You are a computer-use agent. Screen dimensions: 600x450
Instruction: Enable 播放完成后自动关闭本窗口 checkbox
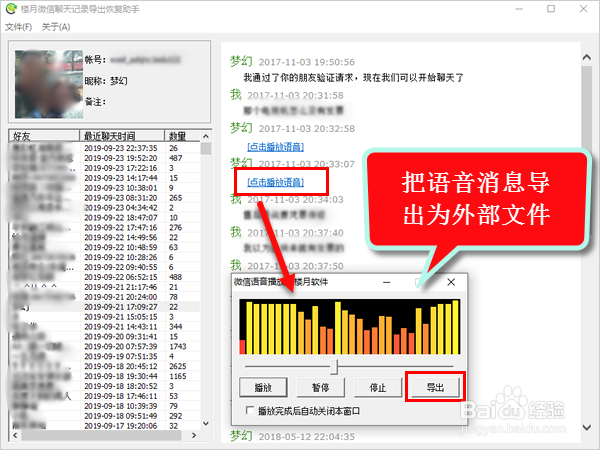(x=249, y=411)
